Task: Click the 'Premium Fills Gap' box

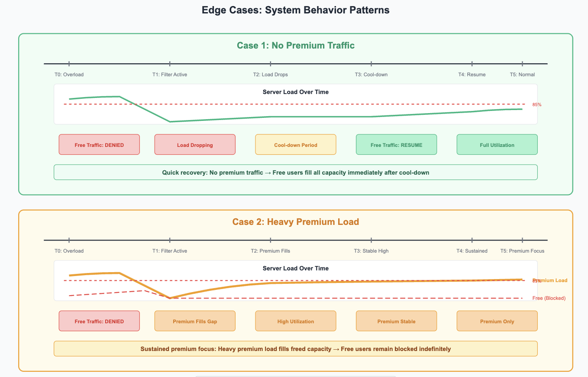Action: click(x=195, y=321)
